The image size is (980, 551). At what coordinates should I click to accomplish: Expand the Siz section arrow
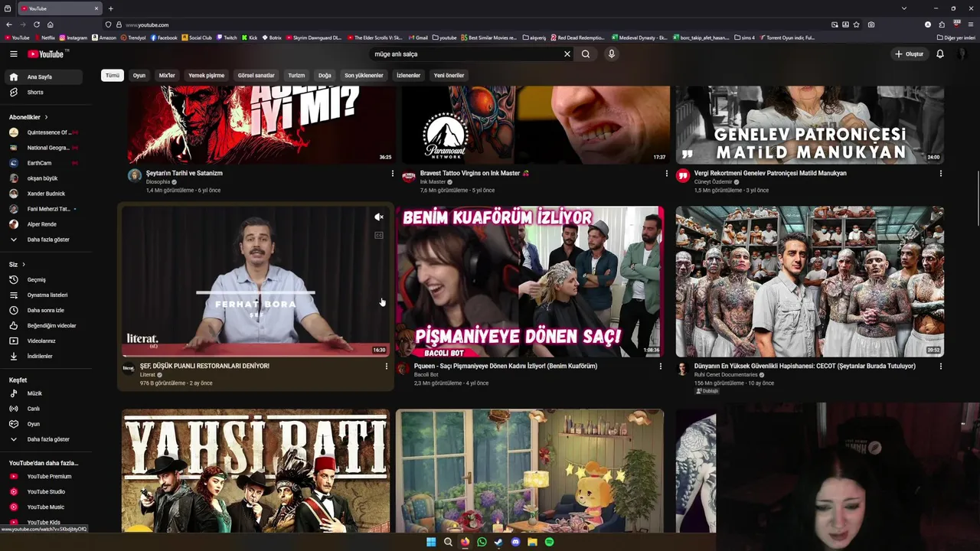[24, 265]
